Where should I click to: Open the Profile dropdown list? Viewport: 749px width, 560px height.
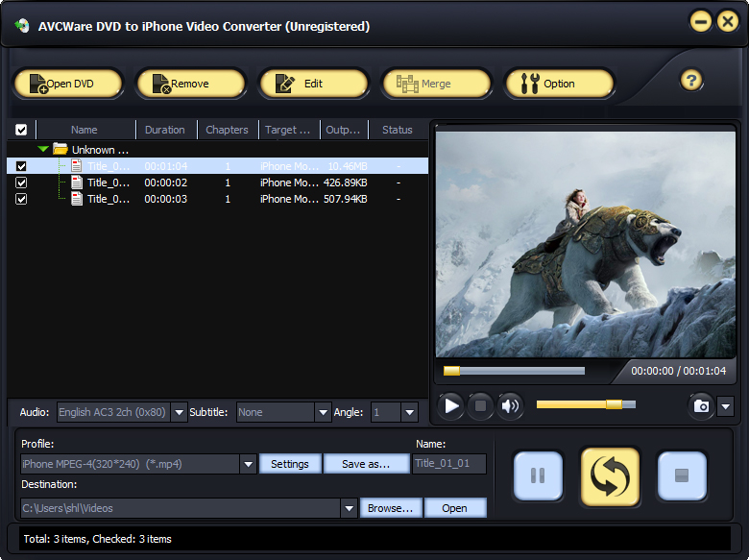(x=248, y=464)
